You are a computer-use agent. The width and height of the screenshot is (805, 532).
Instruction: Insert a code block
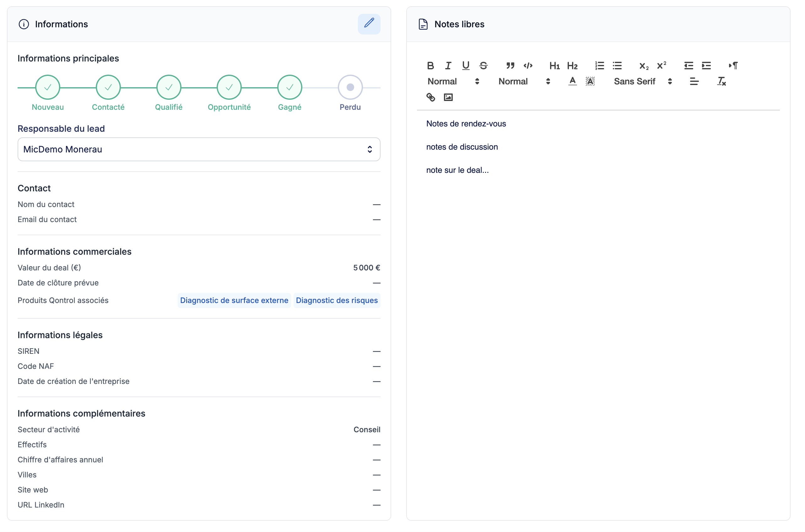pyautogui.click(x=527, y=66)
